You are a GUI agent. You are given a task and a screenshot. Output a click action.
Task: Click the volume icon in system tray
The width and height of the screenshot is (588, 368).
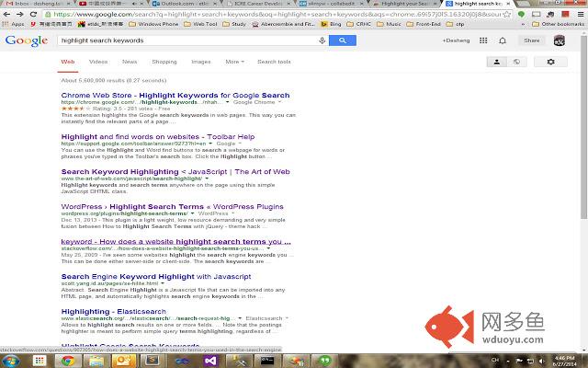point(542,361)
